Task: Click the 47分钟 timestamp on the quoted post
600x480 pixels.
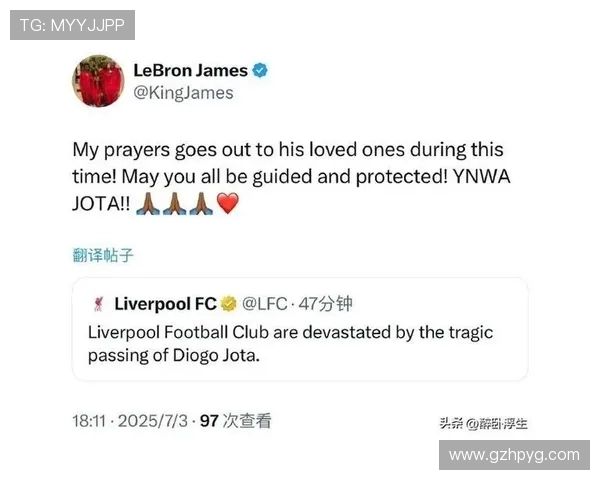Action: [325, 304]
